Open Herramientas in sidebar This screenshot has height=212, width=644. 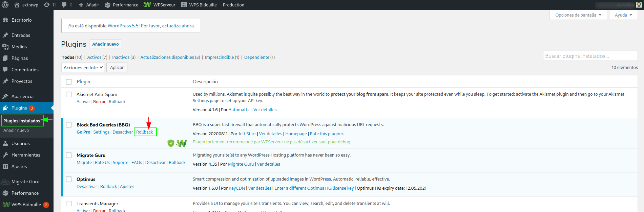[26, 155]
